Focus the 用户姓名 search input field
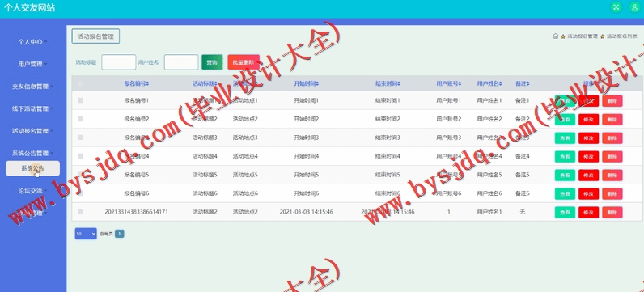This screenshot has height=292, width=644. [x=181, y=62]
